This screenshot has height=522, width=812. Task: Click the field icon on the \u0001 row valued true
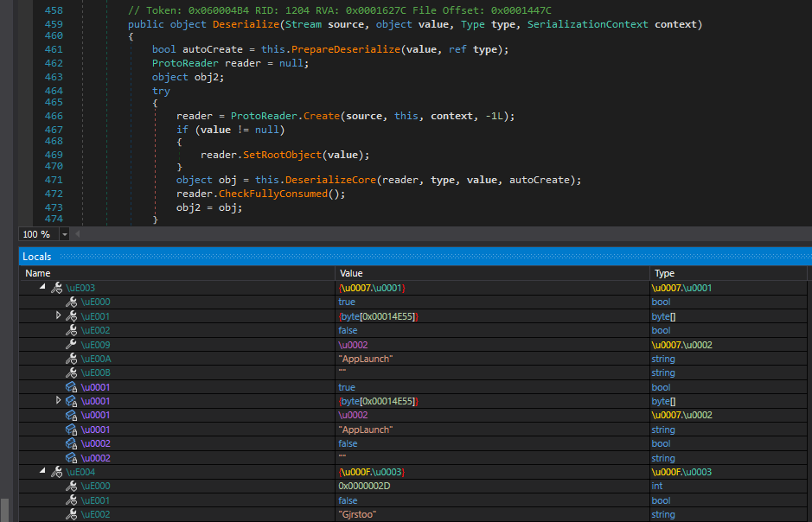(71, 387)
